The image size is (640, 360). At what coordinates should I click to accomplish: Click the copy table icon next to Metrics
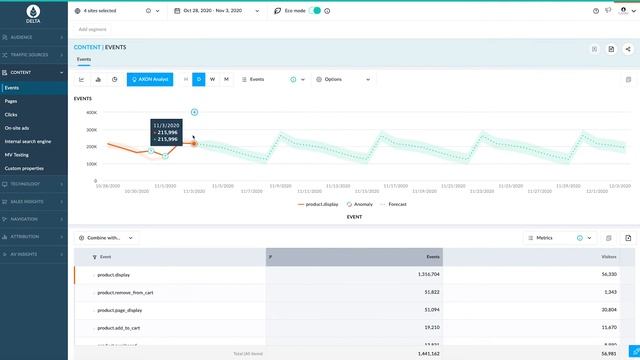click(609, 238)
